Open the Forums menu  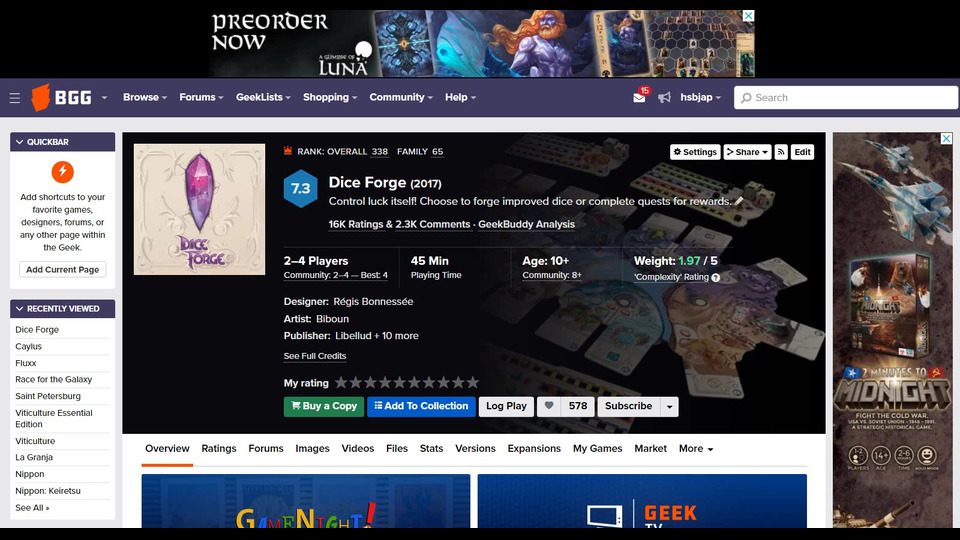point(201,97)
